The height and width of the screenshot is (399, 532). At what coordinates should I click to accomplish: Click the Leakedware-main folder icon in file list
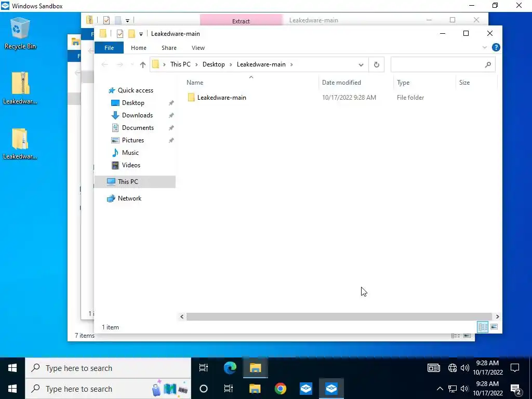pos(191,98)
